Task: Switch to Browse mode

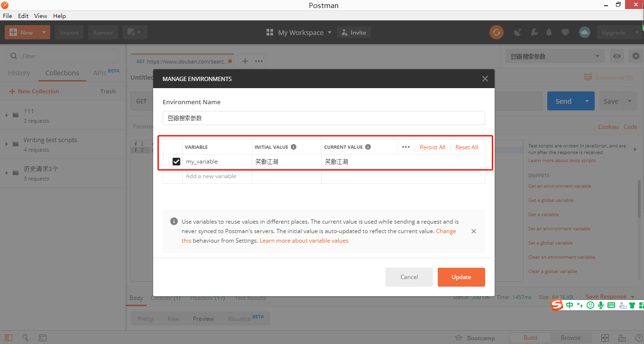Action: point(570,338)
